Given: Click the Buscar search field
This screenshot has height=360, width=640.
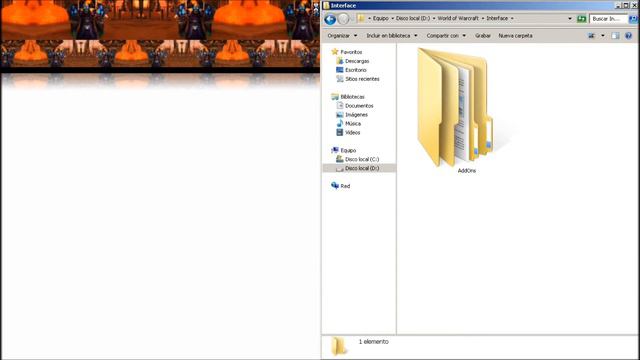Looking at the screenshot, I should pos(609,19).
